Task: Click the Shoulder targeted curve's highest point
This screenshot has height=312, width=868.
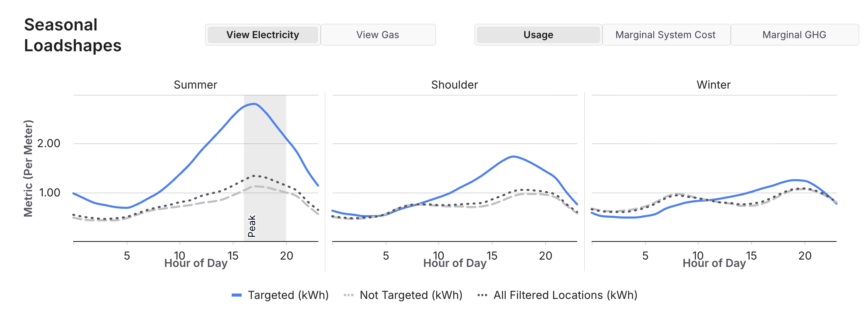Action: (513, 156)
